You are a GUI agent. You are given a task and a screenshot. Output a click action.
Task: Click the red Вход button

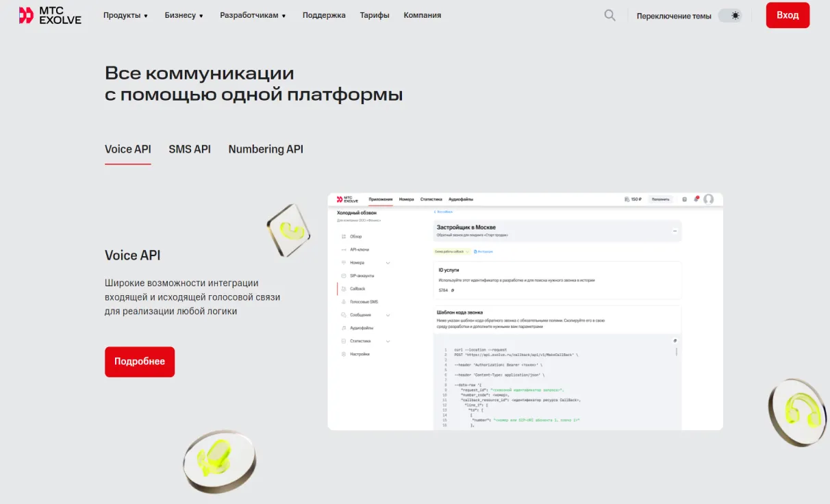point(788,15)
